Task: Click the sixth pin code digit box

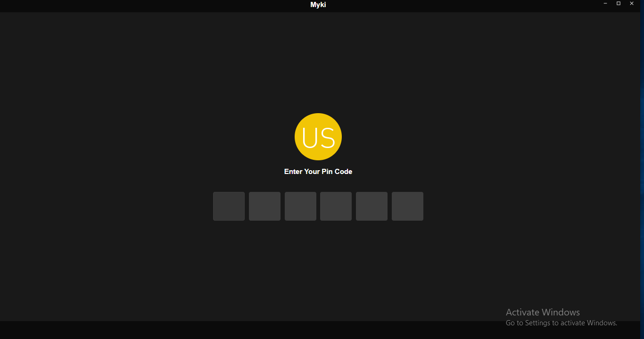Action: point(407,206)
